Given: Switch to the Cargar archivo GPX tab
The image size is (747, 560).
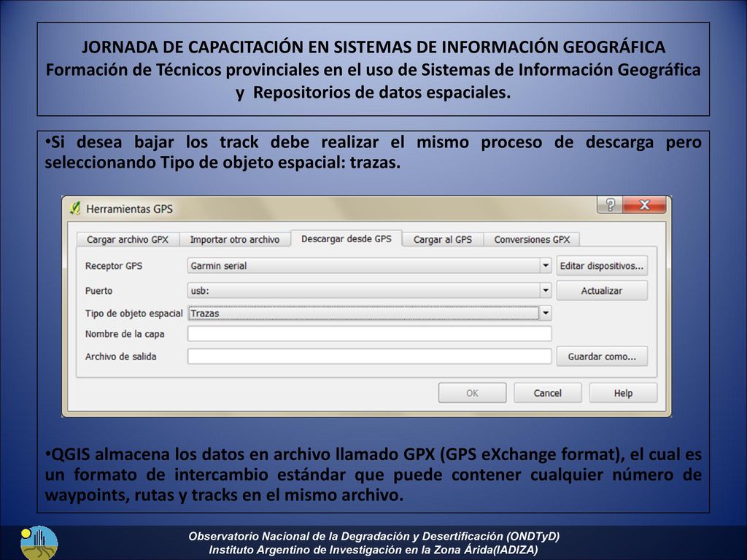Looking at the screenshot, I should (127, 239).
